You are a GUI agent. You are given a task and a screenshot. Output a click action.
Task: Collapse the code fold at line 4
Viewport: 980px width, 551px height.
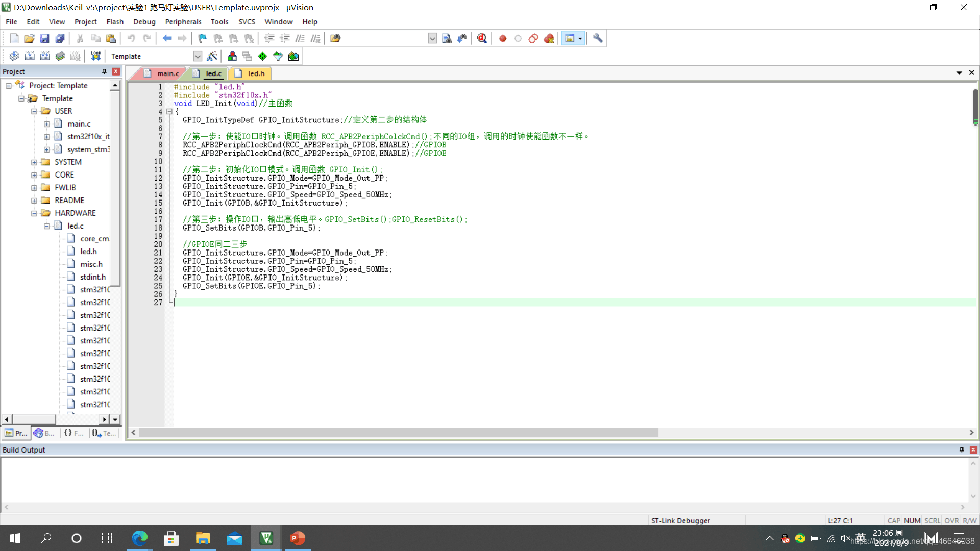click(169, 111)
